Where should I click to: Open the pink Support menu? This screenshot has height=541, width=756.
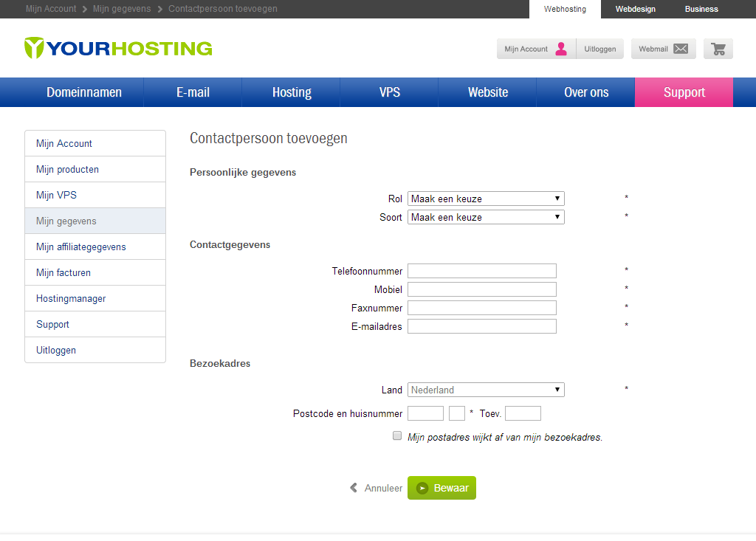[684, 92]
